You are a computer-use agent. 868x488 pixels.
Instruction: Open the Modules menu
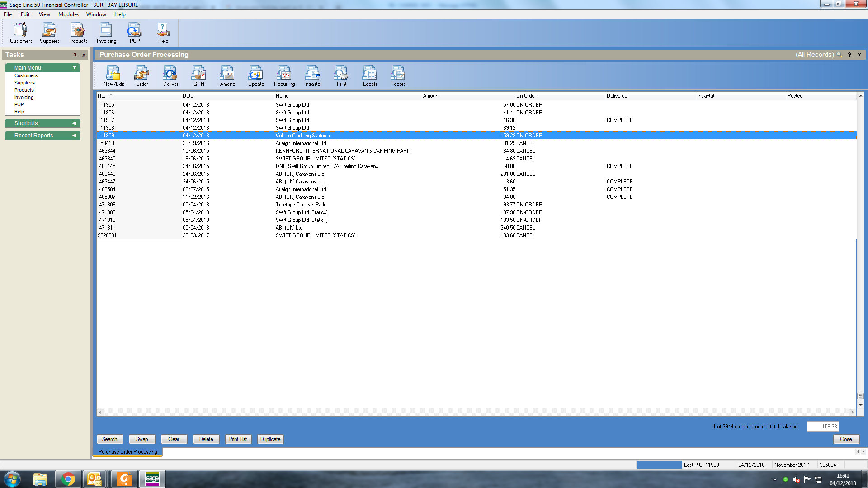(68, 14)
